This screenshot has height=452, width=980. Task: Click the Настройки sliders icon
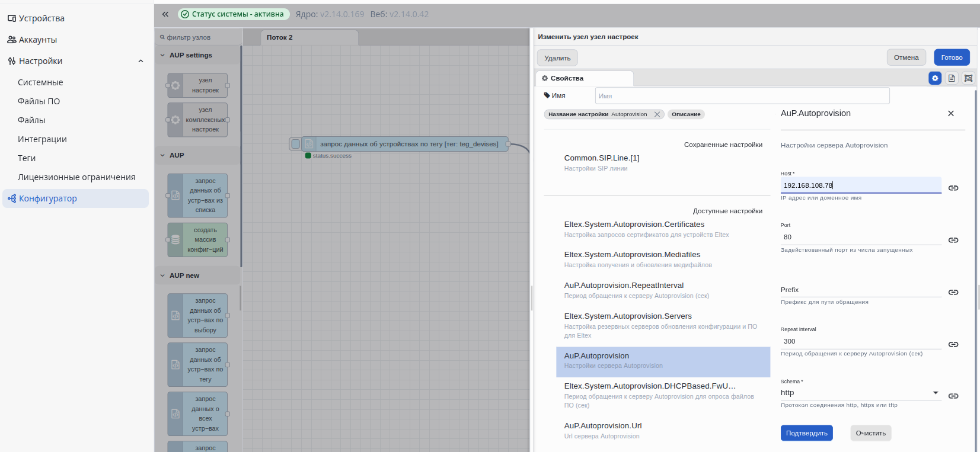pos(11,61)
